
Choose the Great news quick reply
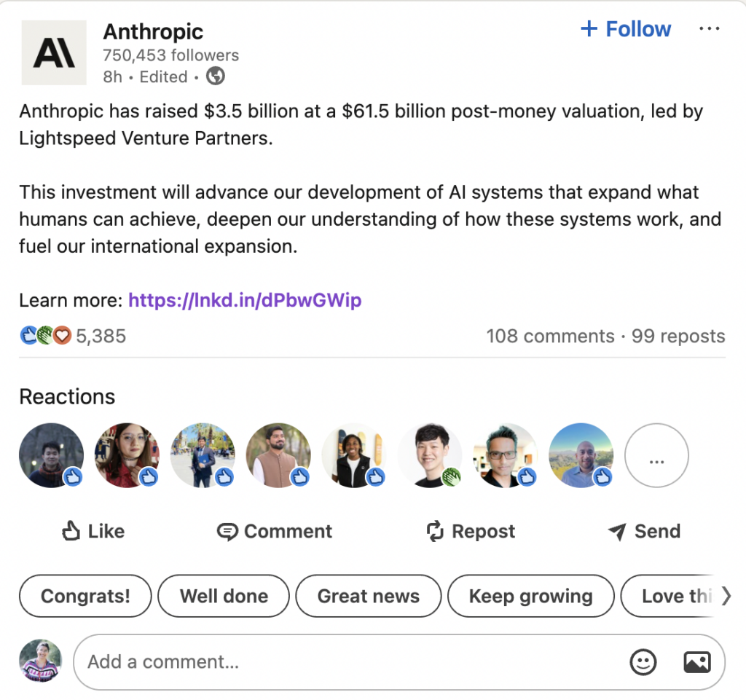coord(369,596)
